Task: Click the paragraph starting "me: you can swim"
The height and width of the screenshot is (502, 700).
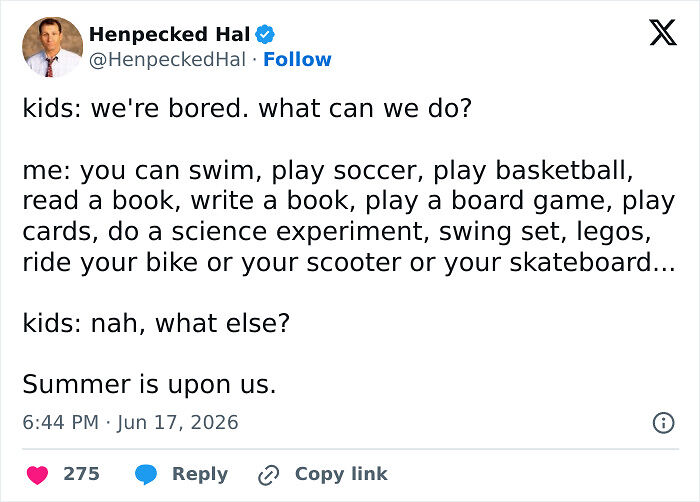Action: click(349, 216)
